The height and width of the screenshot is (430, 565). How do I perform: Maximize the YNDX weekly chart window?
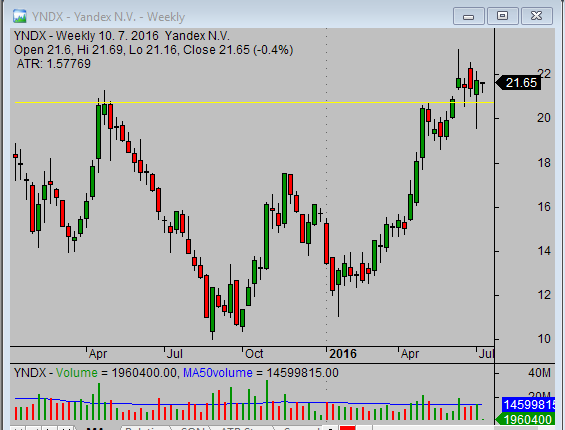502,16
